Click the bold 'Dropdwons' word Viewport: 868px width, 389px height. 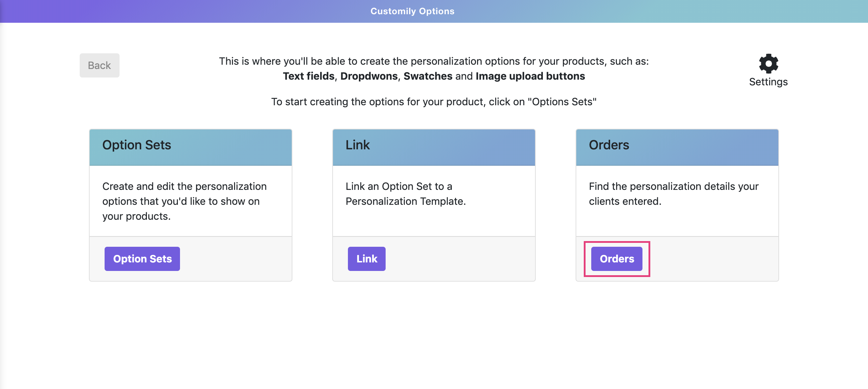coord(369,76)
